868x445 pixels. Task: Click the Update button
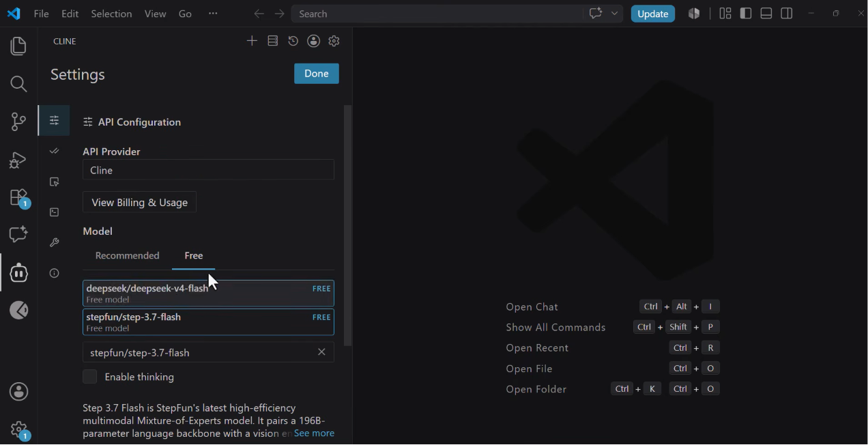(x=653, y=14)
